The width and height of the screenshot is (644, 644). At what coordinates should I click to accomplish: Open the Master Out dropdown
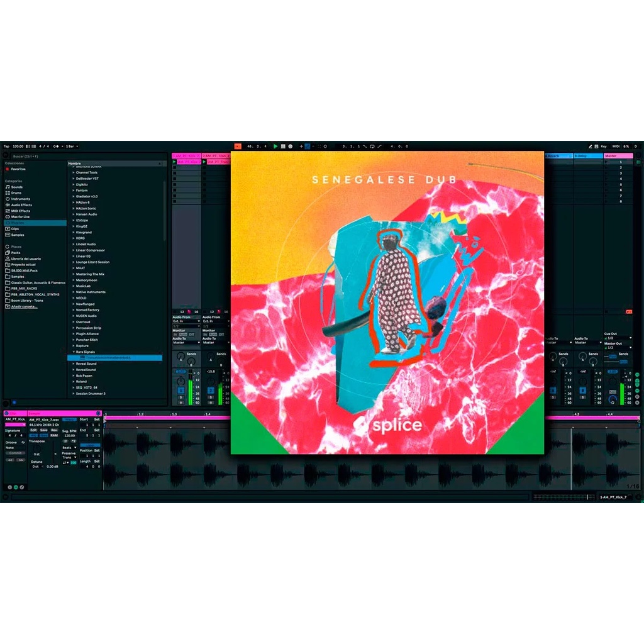click(618, 348)
